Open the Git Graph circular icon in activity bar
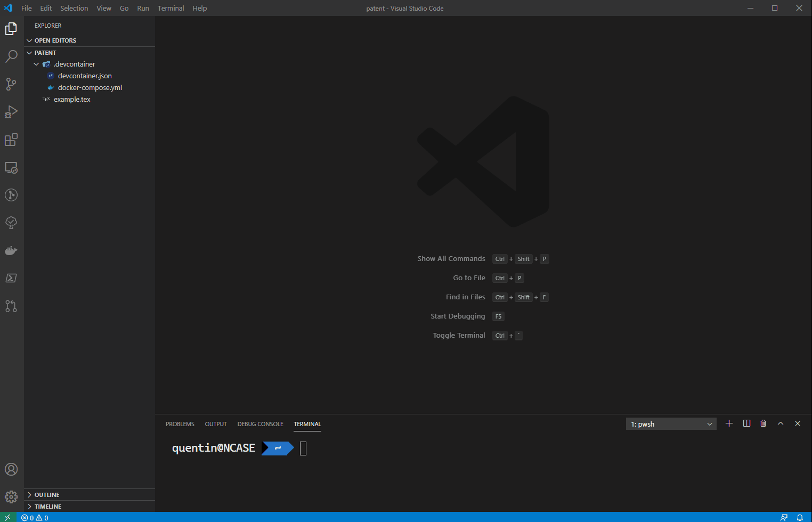 click(x=11, y=195)
